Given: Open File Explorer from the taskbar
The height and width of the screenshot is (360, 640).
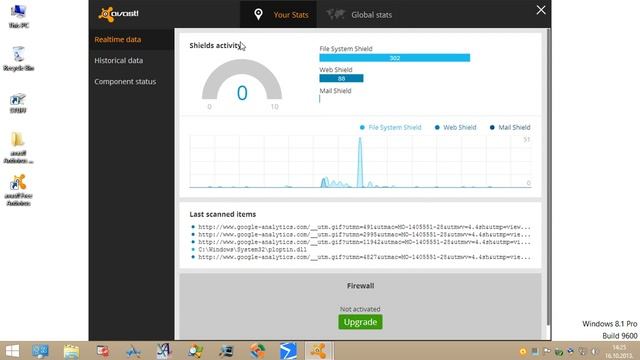Looking at the screenshot, I should pos(71,351).
